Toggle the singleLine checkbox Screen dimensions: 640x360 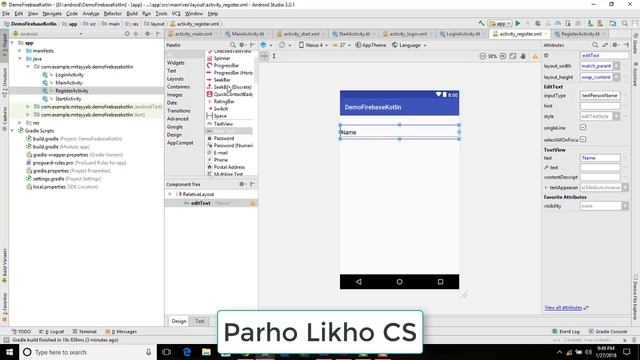tap(583, 127)
